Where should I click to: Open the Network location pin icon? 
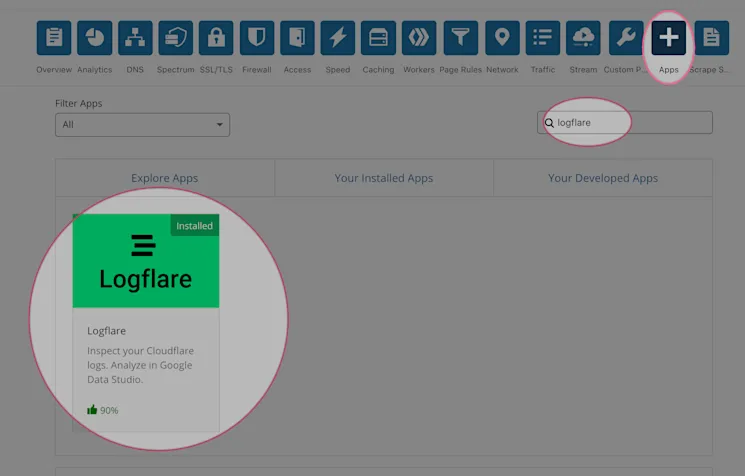pyautogui.click(x=502, y=38)
